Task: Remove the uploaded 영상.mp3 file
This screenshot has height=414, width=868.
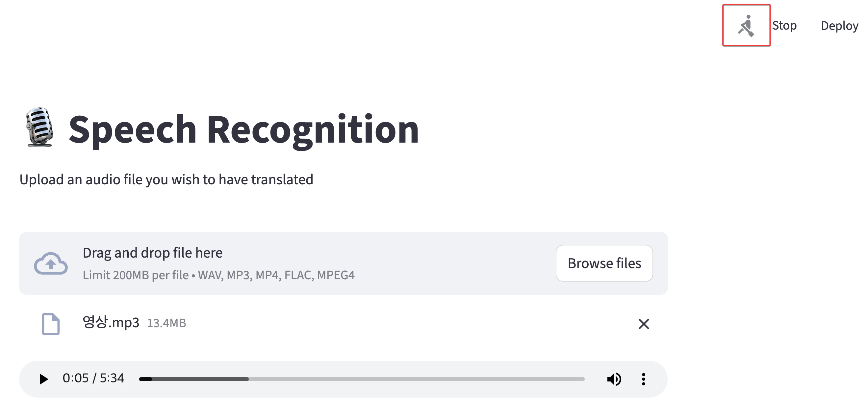Action: [644, 324]
